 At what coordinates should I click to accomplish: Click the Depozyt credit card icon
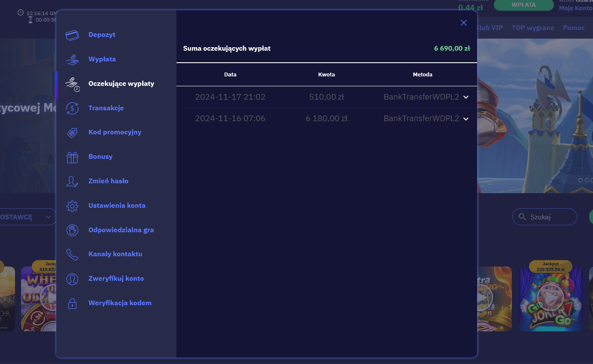coord(72,35)
